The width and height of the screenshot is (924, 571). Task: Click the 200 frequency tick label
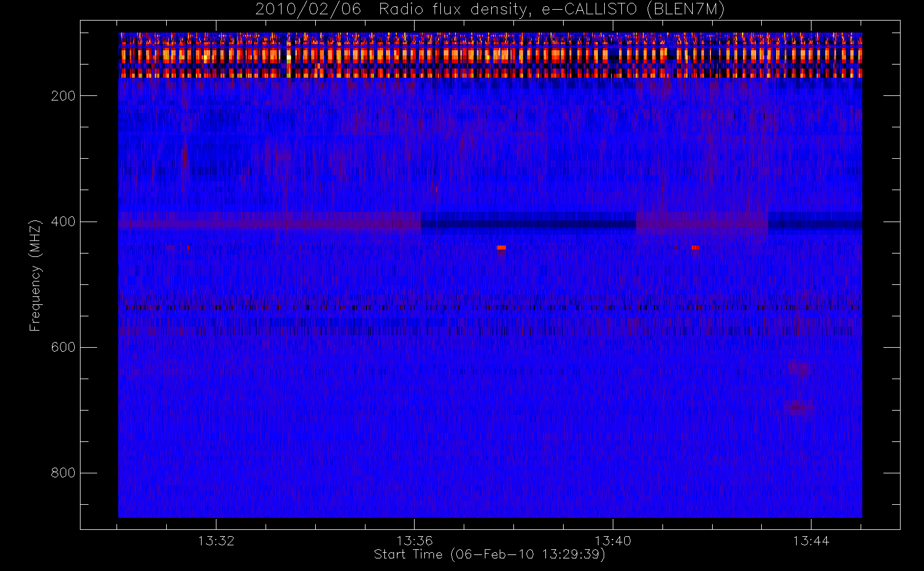click(x=63, y=96)
